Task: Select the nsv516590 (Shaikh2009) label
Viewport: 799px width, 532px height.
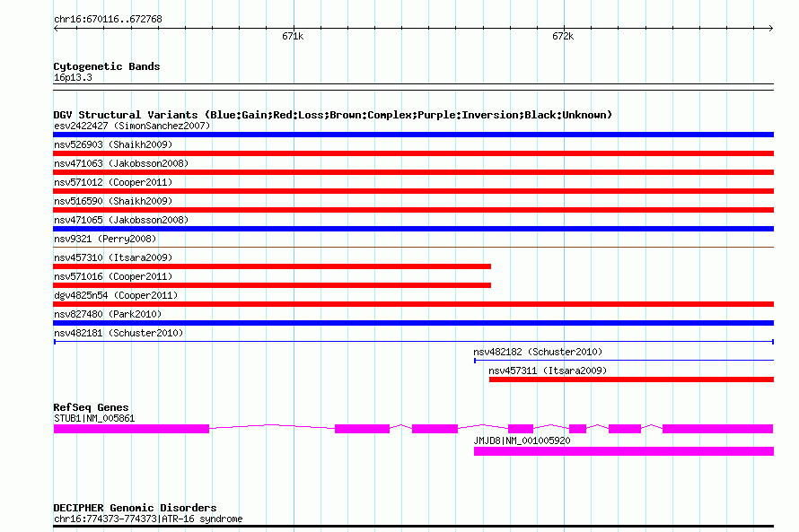Action: (113, 201)
